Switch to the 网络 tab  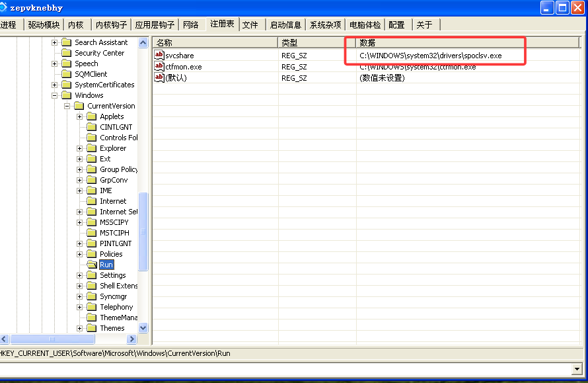pyautogui.click(x=191, y=24)
